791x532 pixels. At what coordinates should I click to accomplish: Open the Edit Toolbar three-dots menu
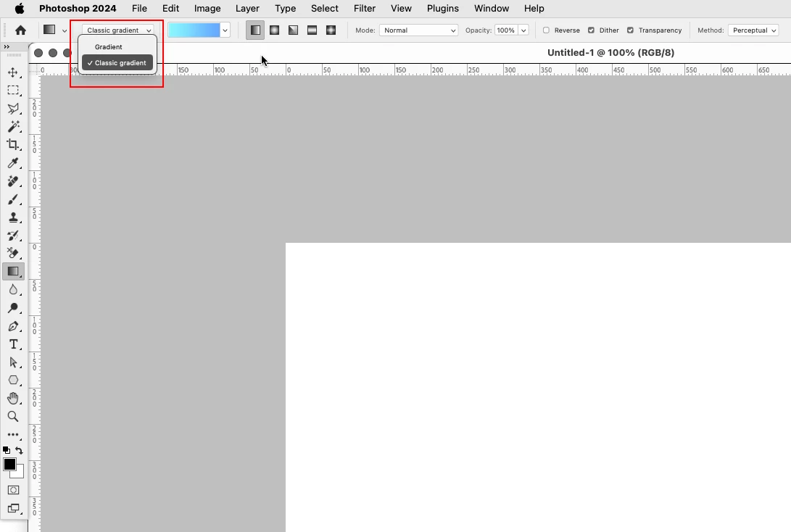tap(13, 435)
